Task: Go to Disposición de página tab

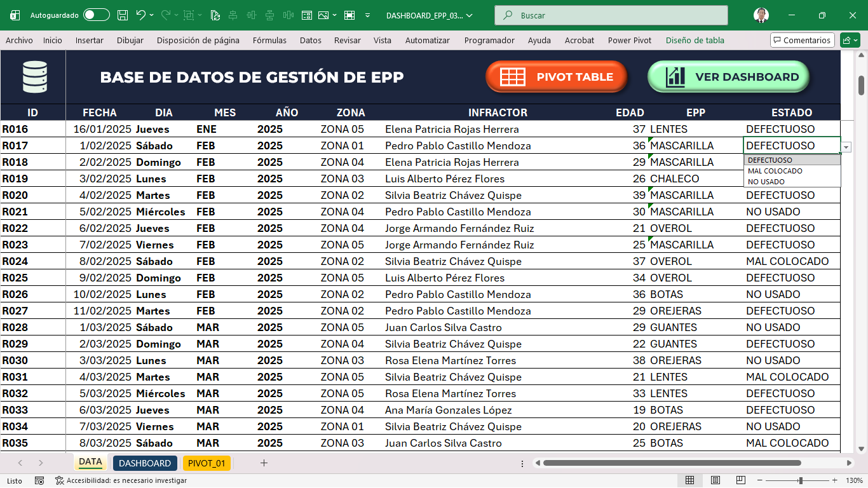Action: click(x=198, y=40)
